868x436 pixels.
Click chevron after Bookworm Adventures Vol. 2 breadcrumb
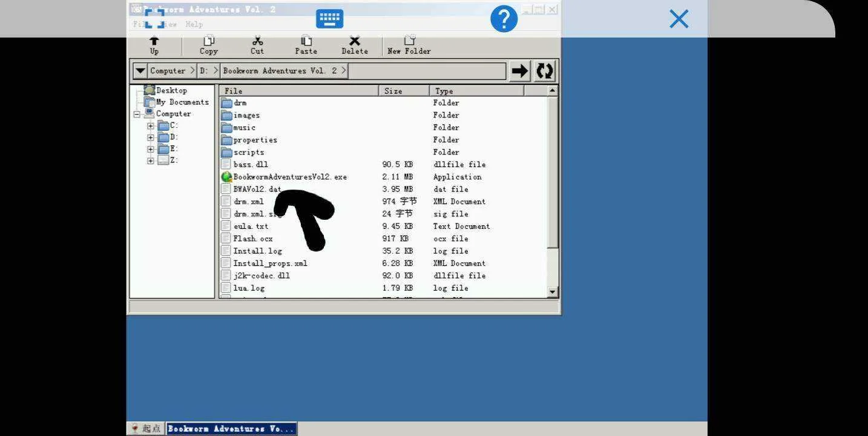[344, 71]
